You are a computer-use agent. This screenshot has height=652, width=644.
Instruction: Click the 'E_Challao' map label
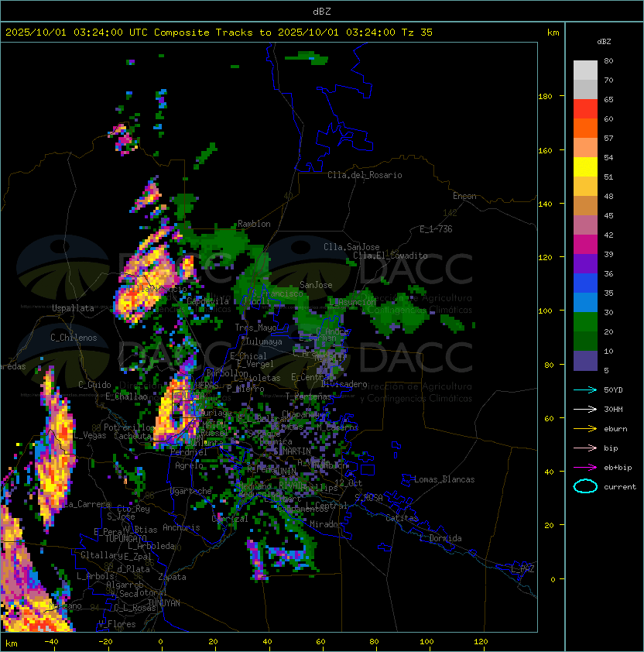(126, 396)
